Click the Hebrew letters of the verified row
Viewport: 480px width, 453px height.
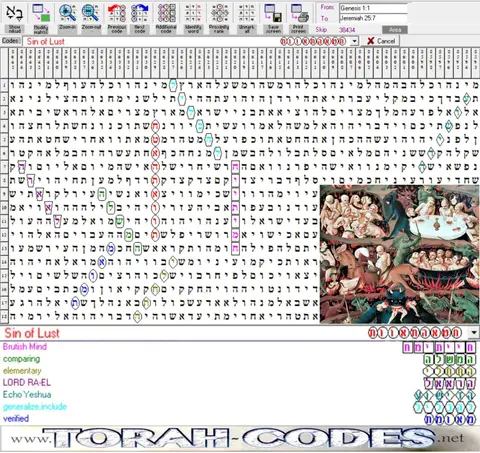[x=449, y=419]
